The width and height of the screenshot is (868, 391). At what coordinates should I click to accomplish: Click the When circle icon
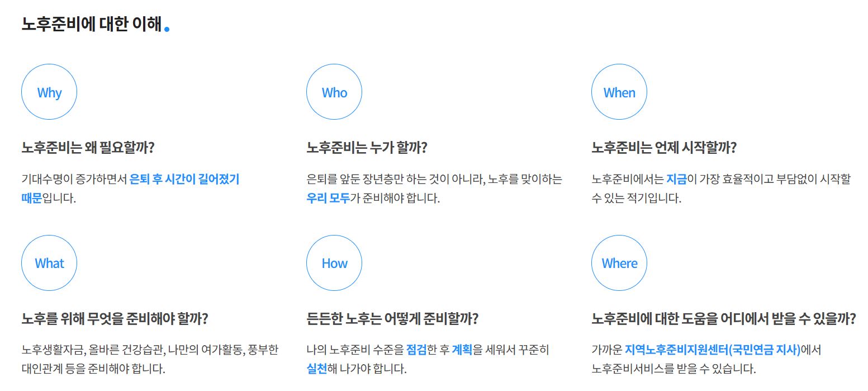coord(619,92)
